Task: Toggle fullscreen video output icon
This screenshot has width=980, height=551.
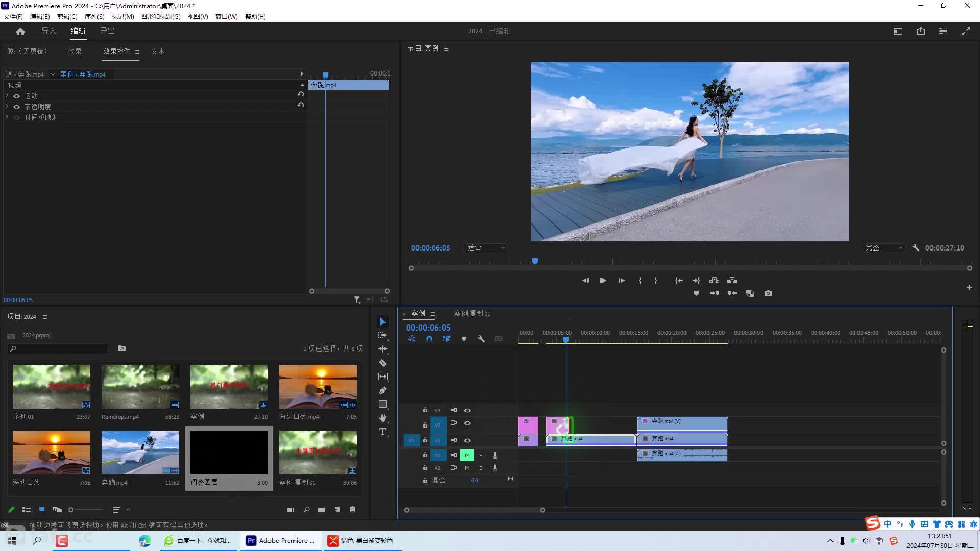Action: tap(966, 31)
